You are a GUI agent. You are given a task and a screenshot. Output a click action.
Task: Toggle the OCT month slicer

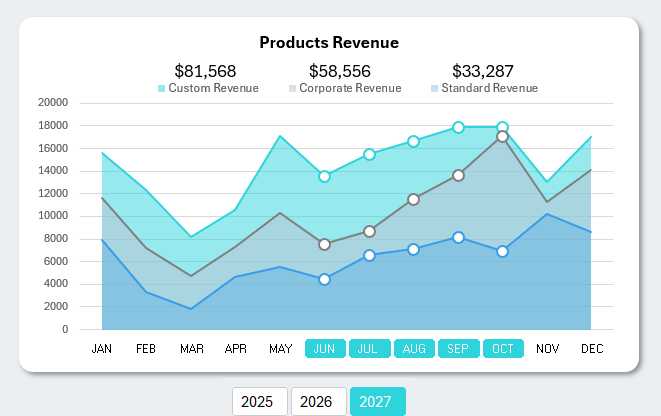point(503,349)
